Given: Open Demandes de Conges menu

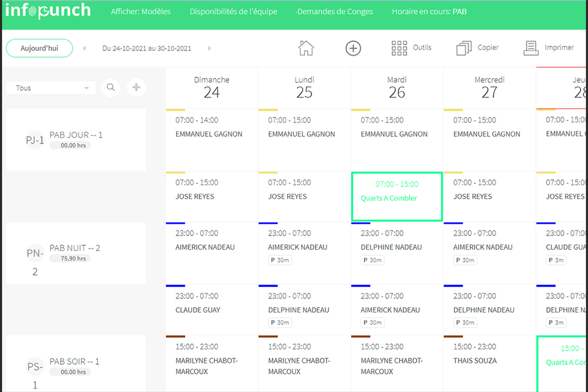Looking at the screenshot, I should click(335, 12).
